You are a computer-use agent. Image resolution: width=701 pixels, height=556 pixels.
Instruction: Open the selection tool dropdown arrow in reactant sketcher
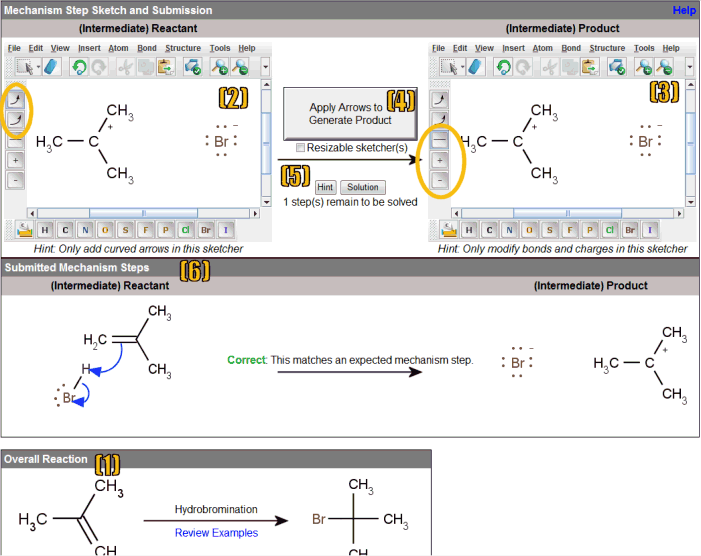click(x=37, y=66)
